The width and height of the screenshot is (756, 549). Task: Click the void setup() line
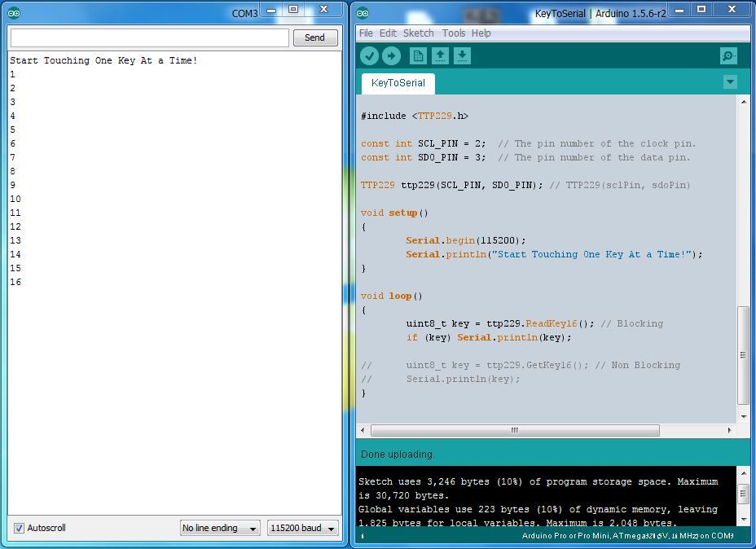click(x=394, y=213)
